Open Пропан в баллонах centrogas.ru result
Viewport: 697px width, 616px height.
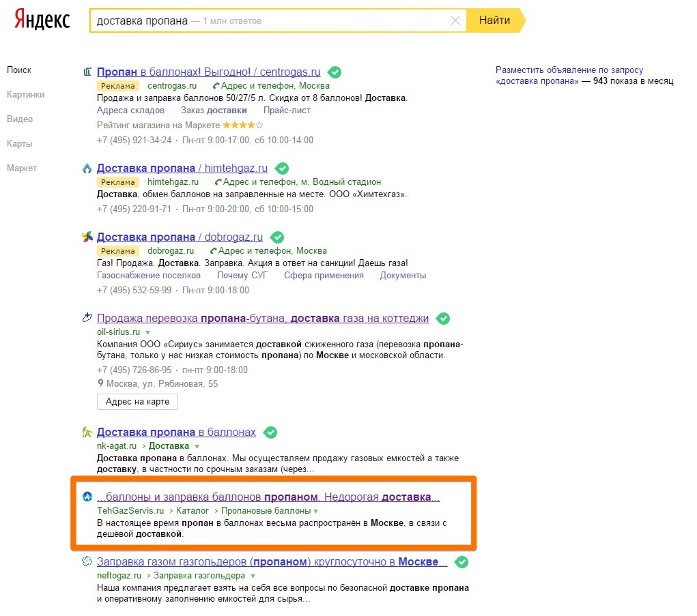coord(208,72)
